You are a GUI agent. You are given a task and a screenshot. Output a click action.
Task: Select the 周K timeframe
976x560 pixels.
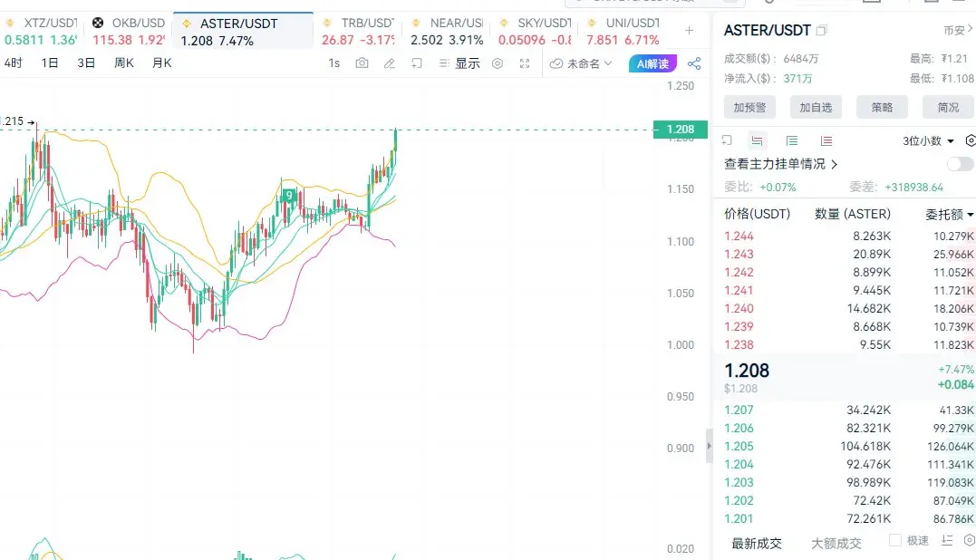pos(124,63)
